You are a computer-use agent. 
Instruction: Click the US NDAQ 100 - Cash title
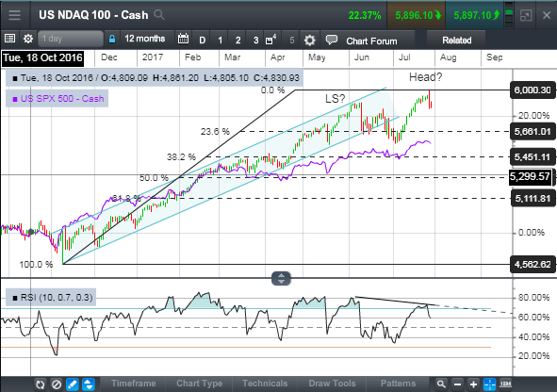point(93,15)
